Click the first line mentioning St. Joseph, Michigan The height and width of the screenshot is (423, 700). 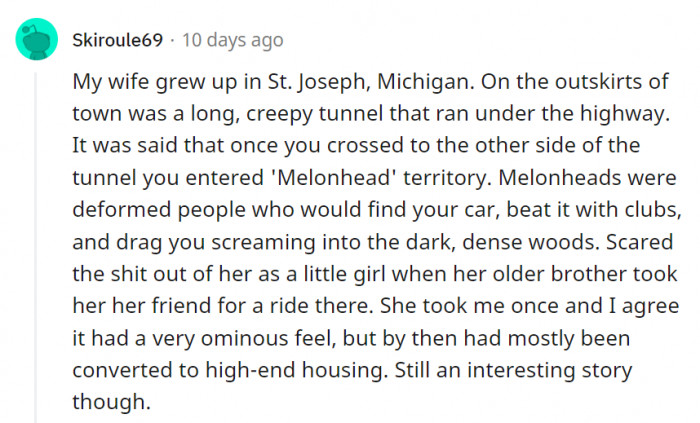click(371, 82)
